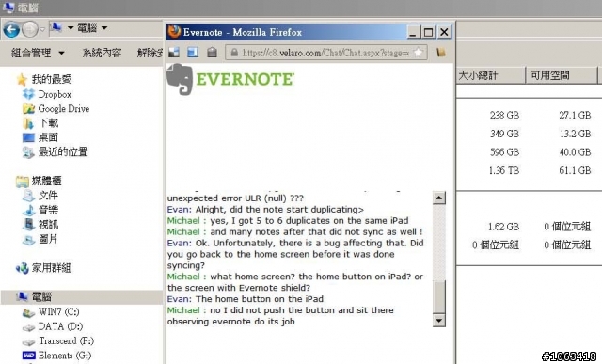Bookmark page with star icon
Viewport: 602px width, 364px height.
pyautogui.click(x=418, y=53)
